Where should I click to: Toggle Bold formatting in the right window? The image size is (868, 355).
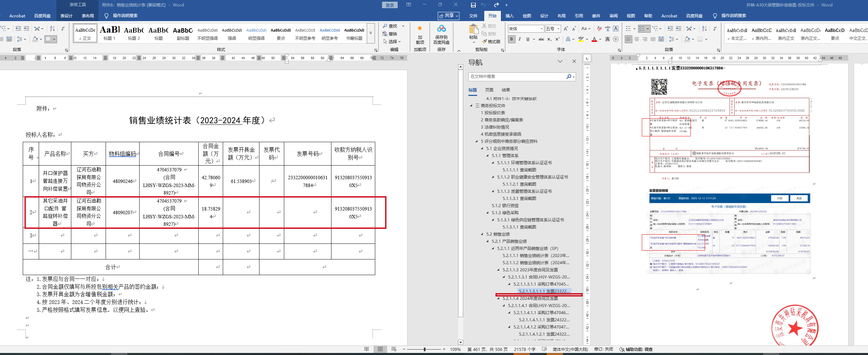[x=511, y=39]
